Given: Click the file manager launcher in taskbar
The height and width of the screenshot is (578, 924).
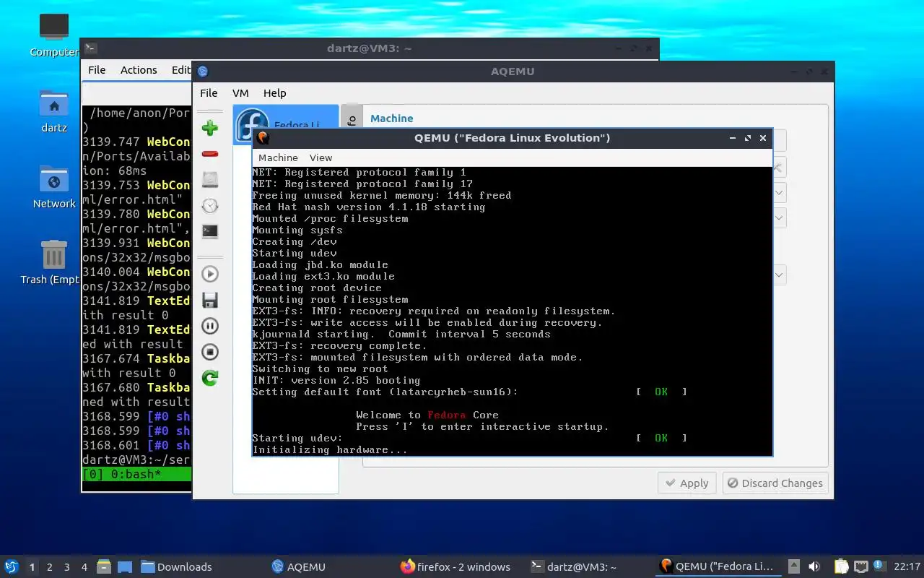Looking at the screenshot, I should pos(104,566).
